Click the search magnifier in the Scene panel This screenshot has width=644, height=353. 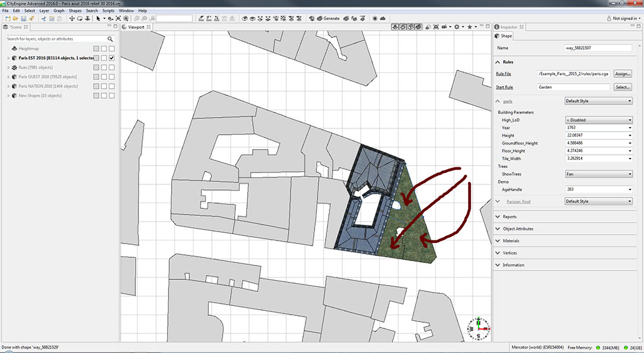click(110, 39)
